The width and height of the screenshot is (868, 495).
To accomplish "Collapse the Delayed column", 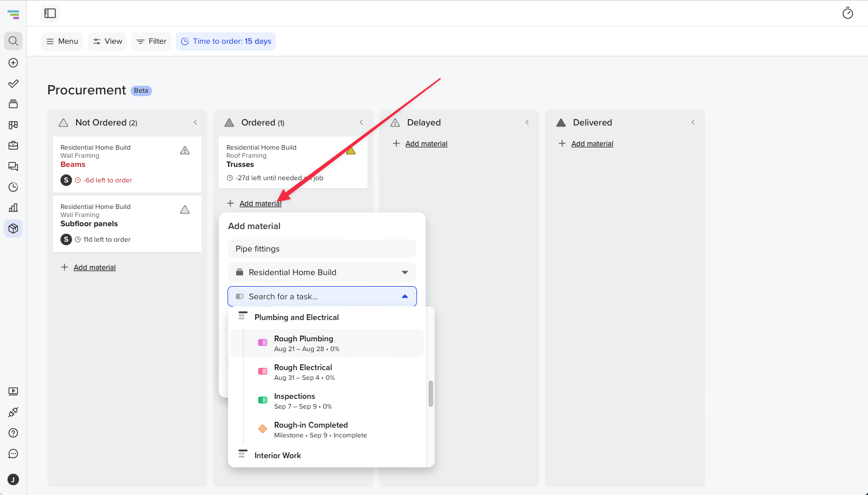I will tap(527, 122).
